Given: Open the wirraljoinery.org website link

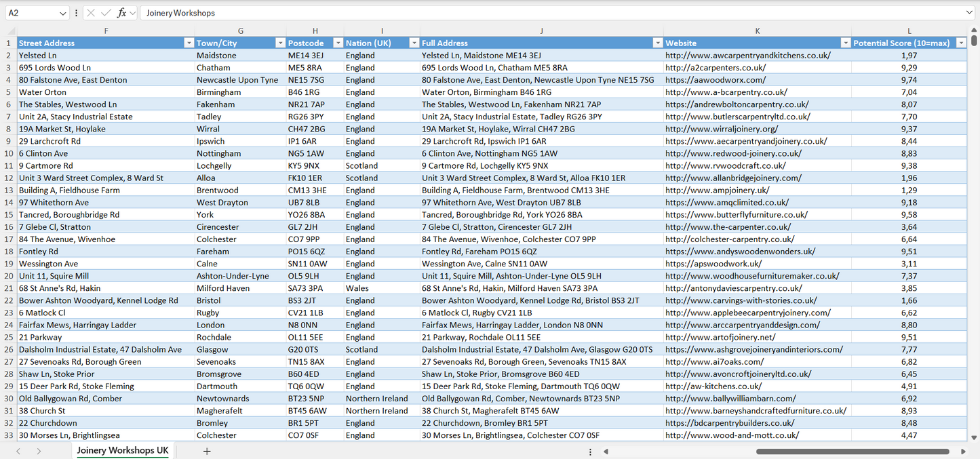Looking at the screenshot, I should (721, 129).
